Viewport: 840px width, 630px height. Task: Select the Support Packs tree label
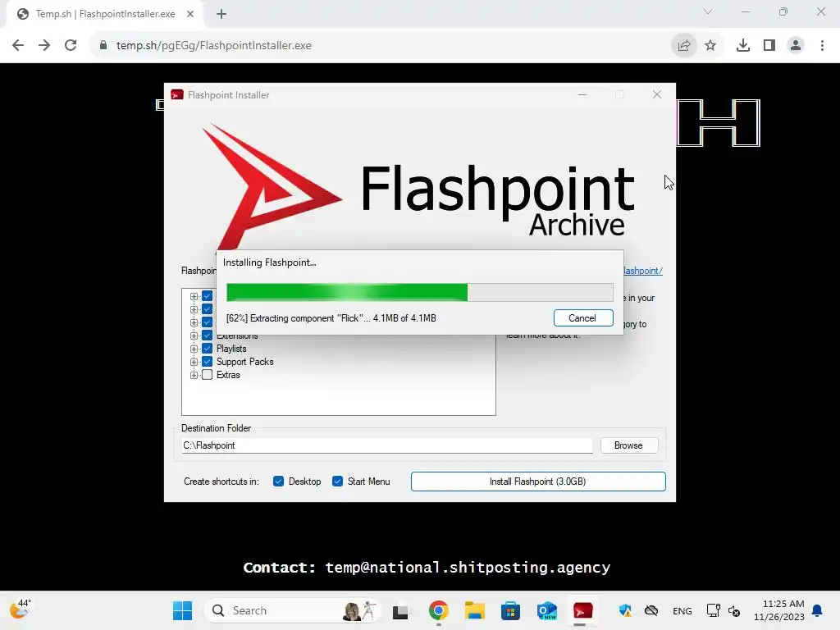point(244,362)
